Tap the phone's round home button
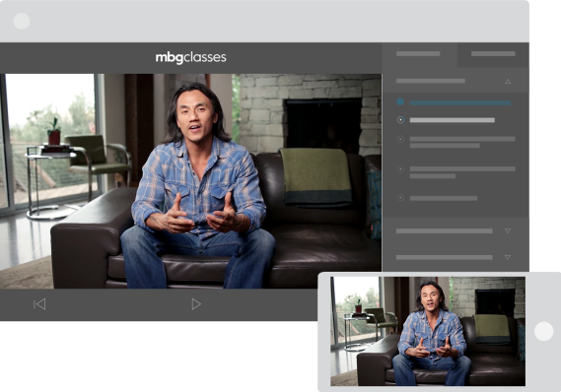 [x=544, y=331]
